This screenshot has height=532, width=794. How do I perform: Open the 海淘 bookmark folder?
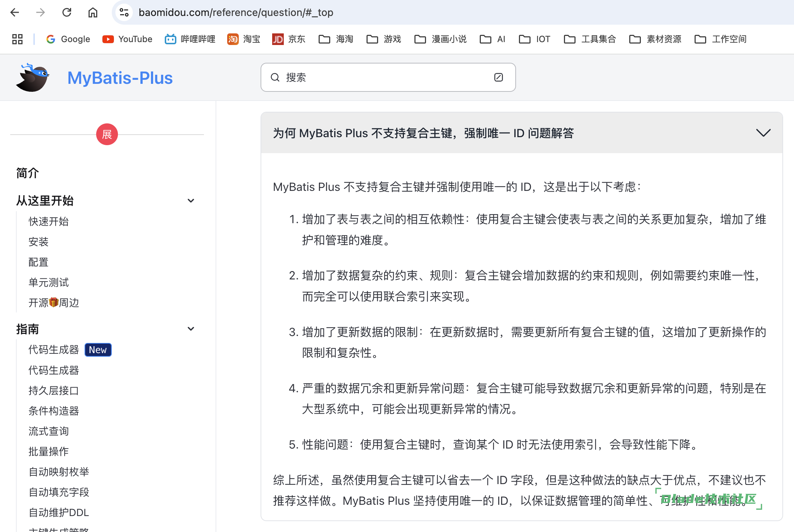(x=336, y=39)
